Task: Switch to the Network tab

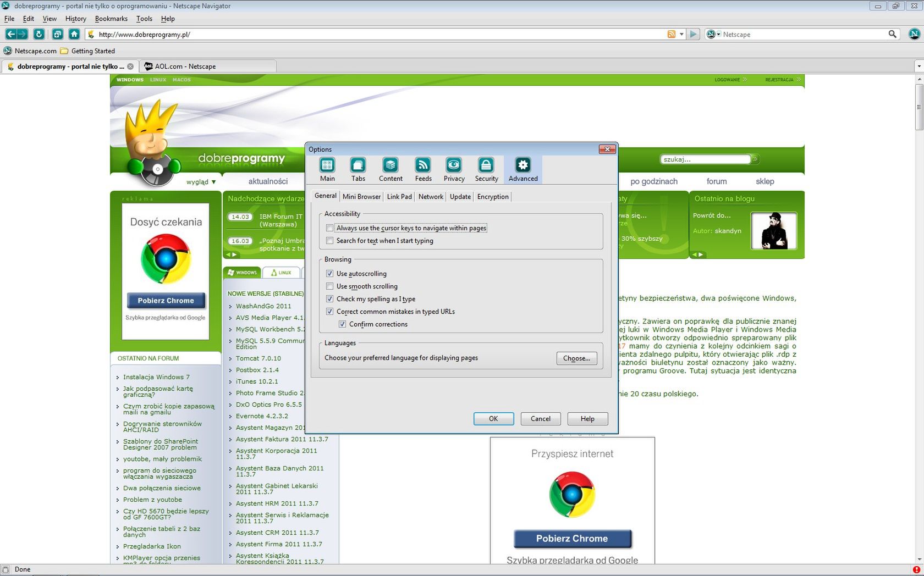Action: (431, 197)
